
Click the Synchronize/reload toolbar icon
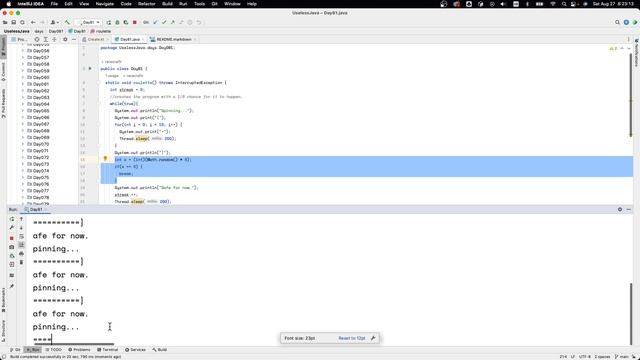point(22,22)
